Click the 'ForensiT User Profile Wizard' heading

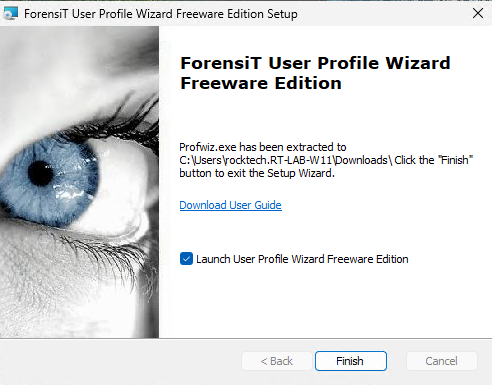[x=315, y=63]
